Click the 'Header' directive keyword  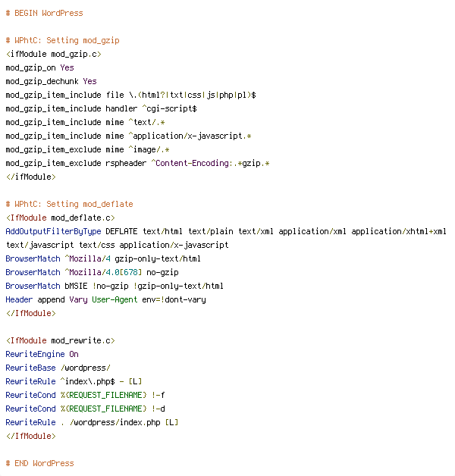point(19,299)
